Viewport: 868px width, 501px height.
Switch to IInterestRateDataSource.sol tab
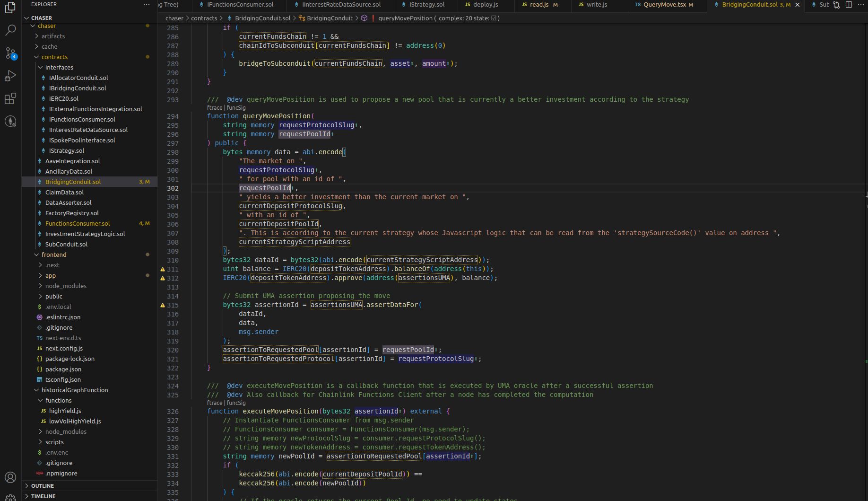point(341,5)
